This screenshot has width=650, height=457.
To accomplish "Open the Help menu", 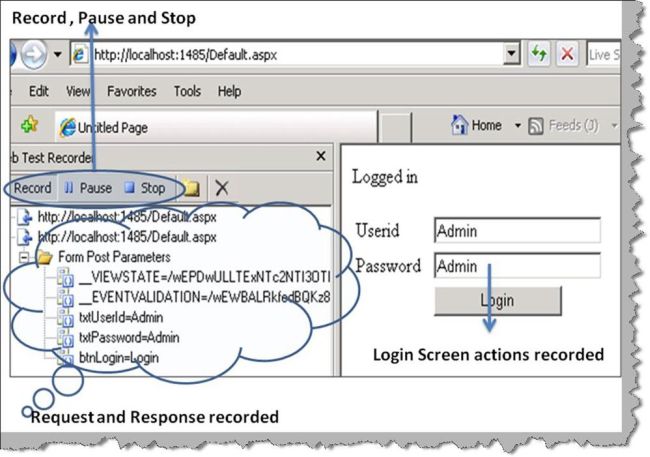I will click(x=229, y=91).
